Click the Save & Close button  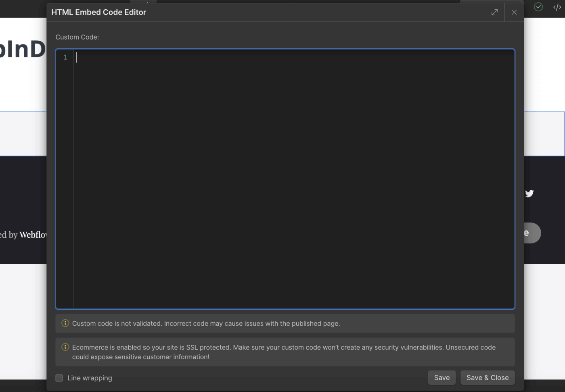[488, 378]
